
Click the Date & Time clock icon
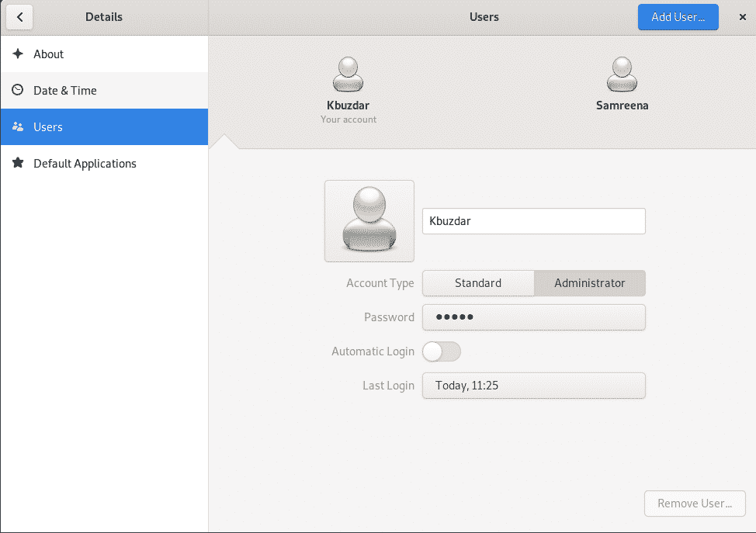coord(18,91)
